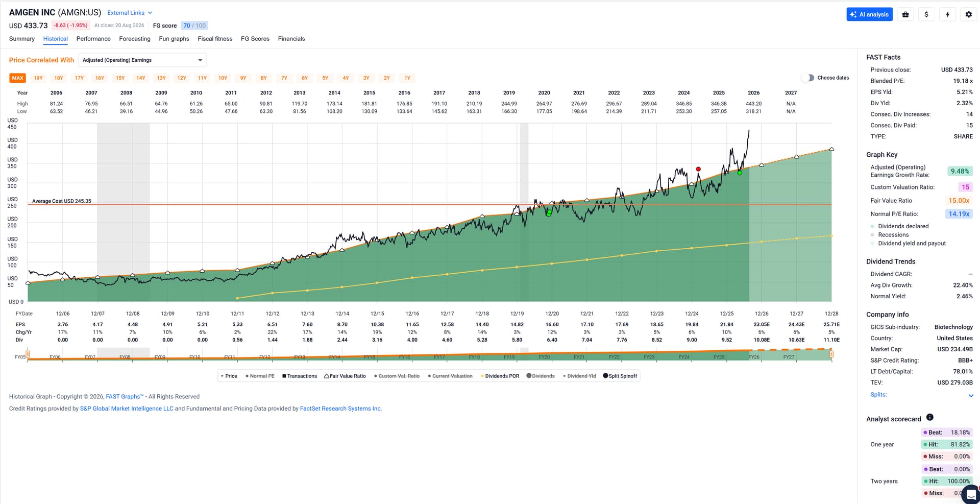Click the price change -8.63 (-1.95%) badge
This screenshot has height=504, width=980.
pyautogui.click(x=71, y=26)
